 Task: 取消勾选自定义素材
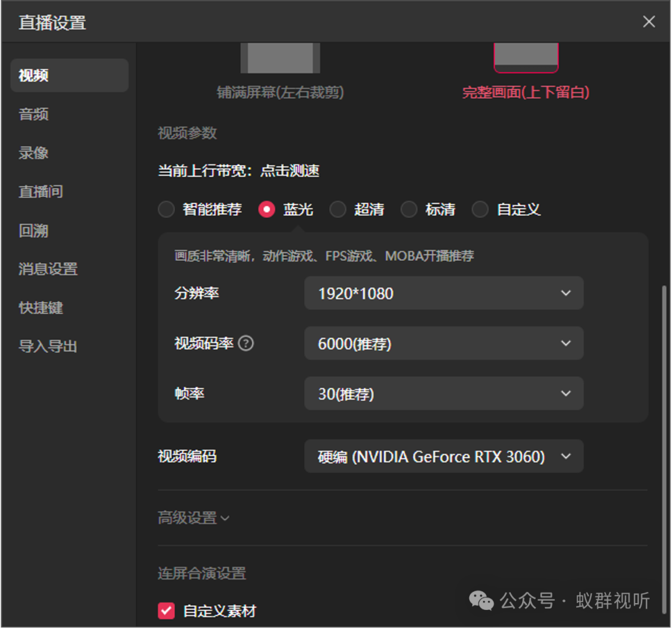pyautogui.click(x=166, y=611)
